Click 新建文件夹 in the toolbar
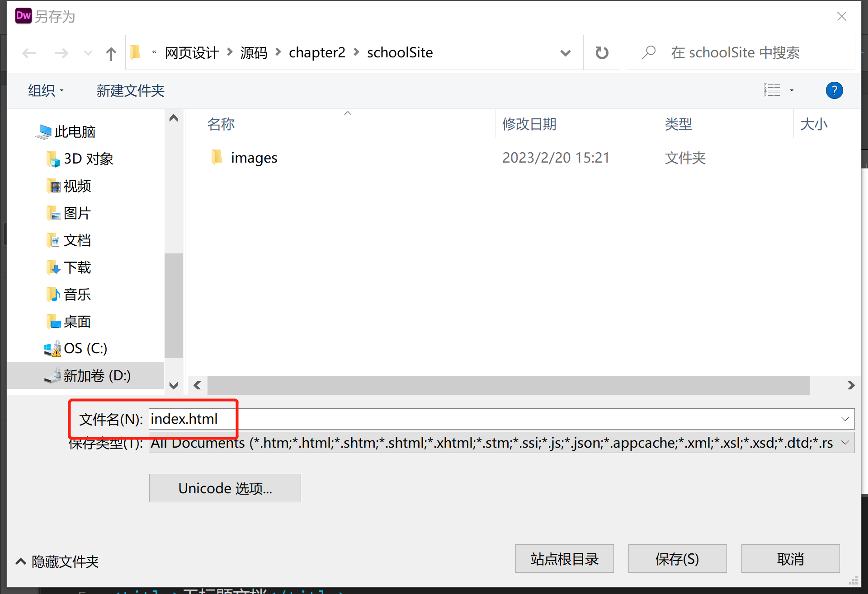The width and height of the screenshot is (868, 594). [x=130, y=91]
